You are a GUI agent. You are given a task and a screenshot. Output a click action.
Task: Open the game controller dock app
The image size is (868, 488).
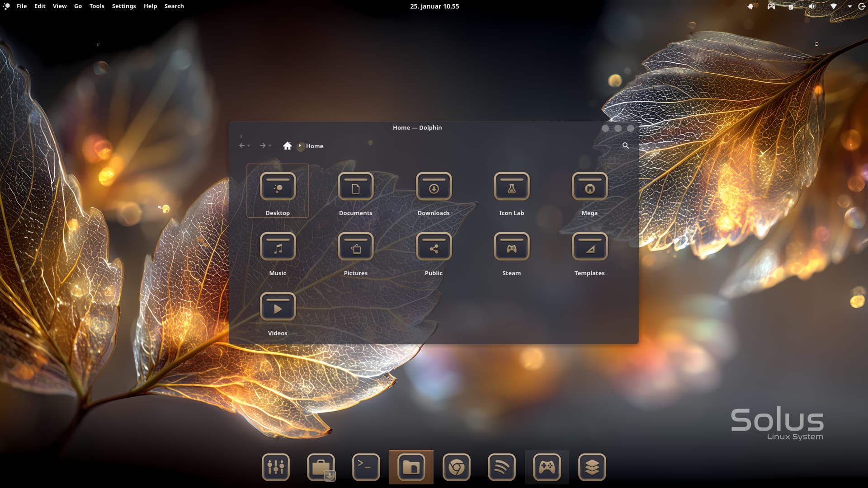(x=547, y=467)
